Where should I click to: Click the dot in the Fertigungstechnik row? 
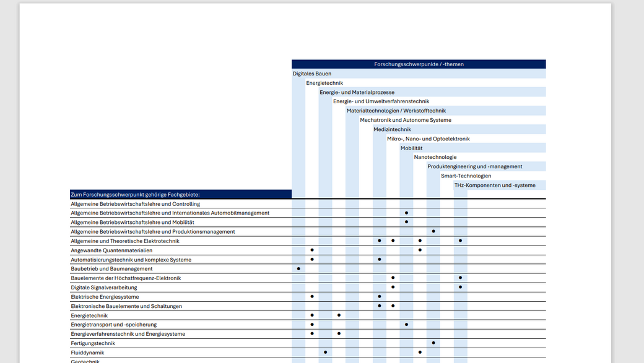(433, 343)
